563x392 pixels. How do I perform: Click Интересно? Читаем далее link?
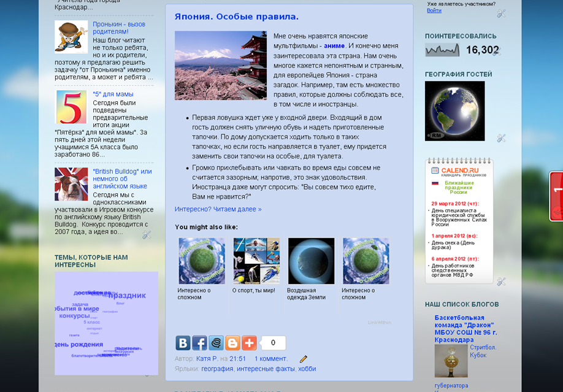tap(218, 209)
